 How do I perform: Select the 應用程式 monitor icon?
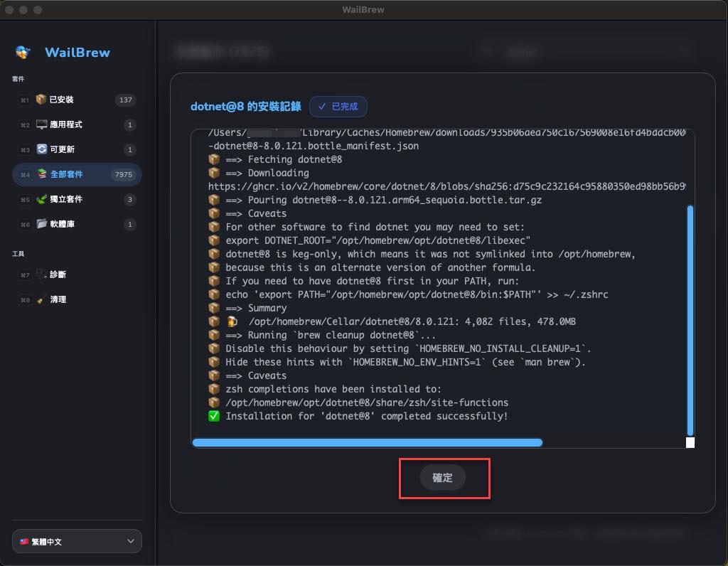pos(42,125)
